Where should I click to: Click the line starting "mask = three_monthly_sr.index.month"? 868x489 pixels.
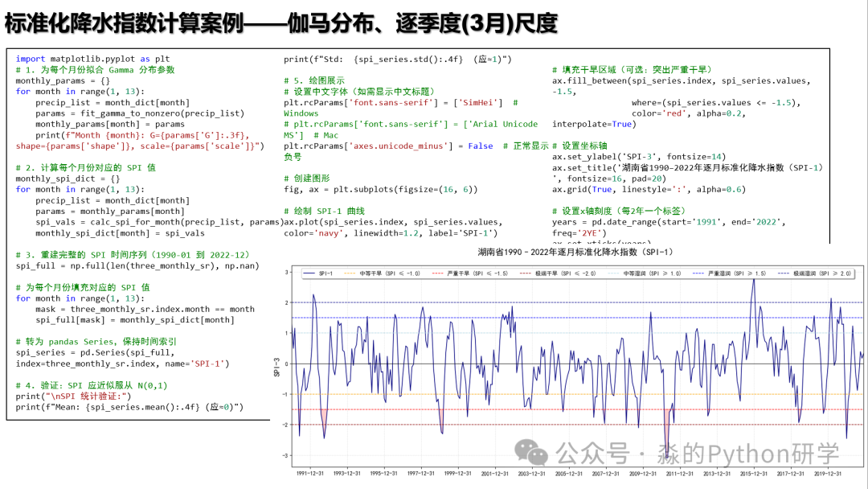click(145, 309)
